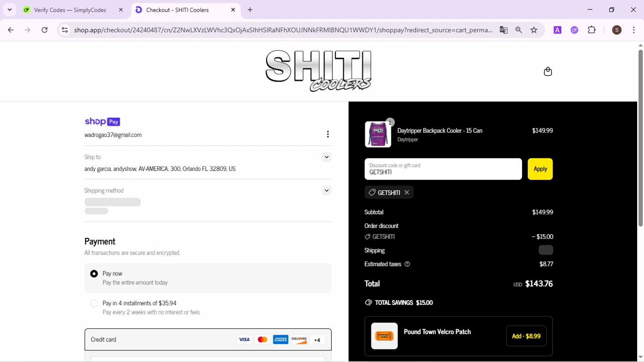Image resolution: width=644 pixels, height=362 pixels.
Task: Click the +4 more card types badge
Action: [317, 340]
